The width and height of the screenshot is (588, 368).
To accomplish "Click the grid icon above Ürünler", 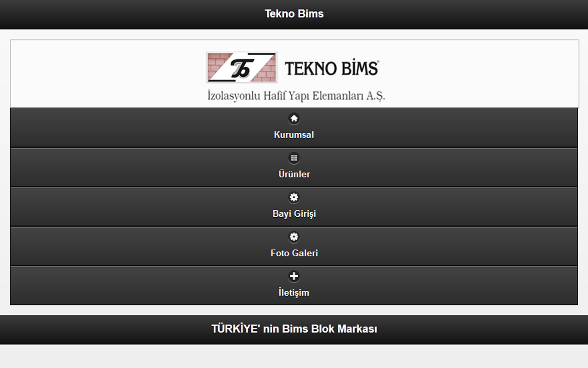I will tap(294, 158).
